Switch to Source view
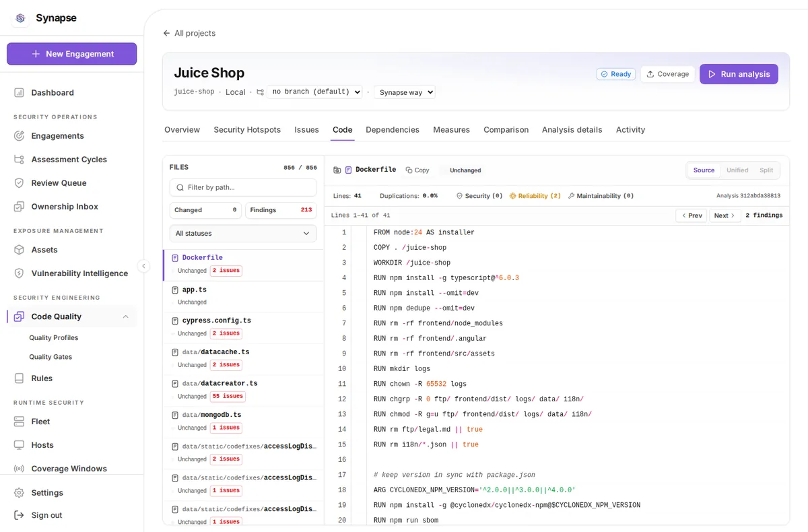 coord(704,170)
